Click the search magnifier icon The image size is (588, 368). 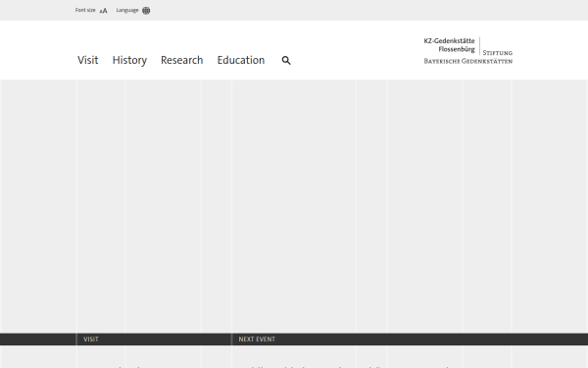[286, 61]
